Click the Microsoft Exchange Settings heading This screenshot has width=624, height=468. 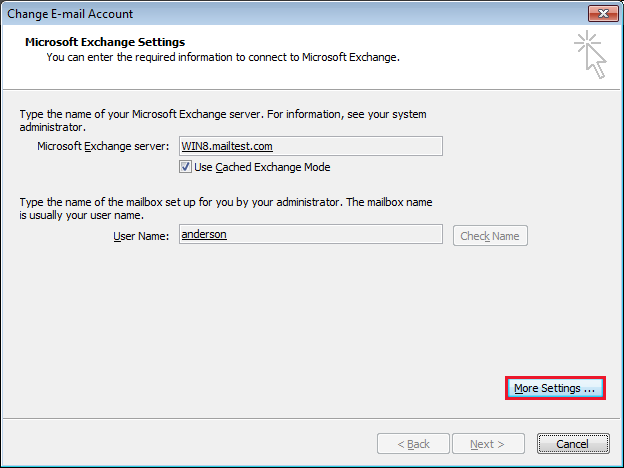pyautogui.click(x=105, y=42)
